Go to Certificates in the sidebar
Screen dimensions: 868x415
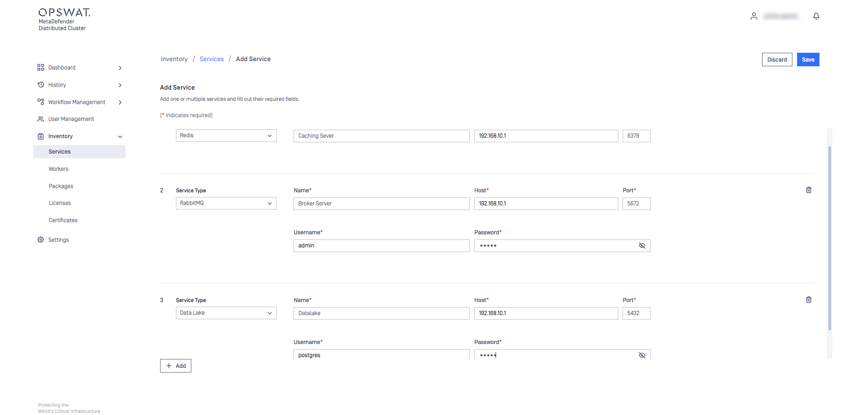click(63, 220)
